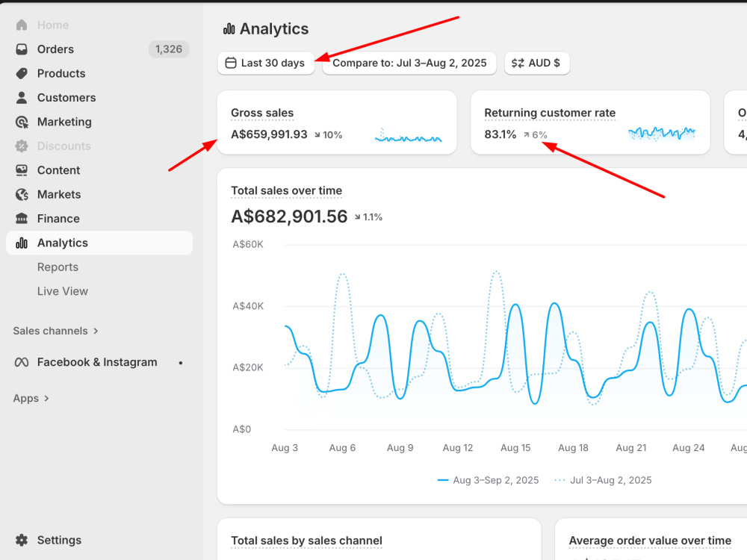The height and width of the screenshot is (560, 747).
Task: Navigate to Customers
Action: tap(99, 98)
